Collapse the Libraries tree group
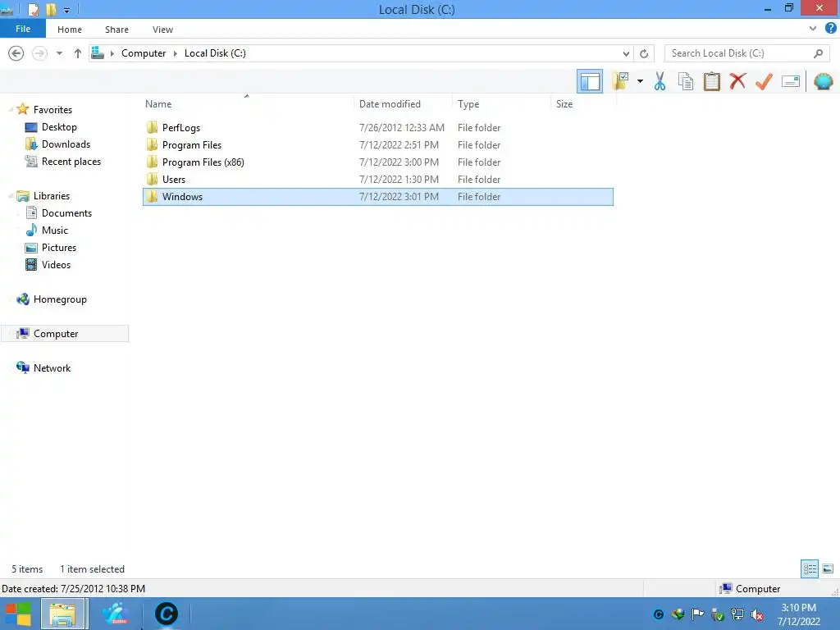Screen dimensions: 840x630 (x=10, y=196)
